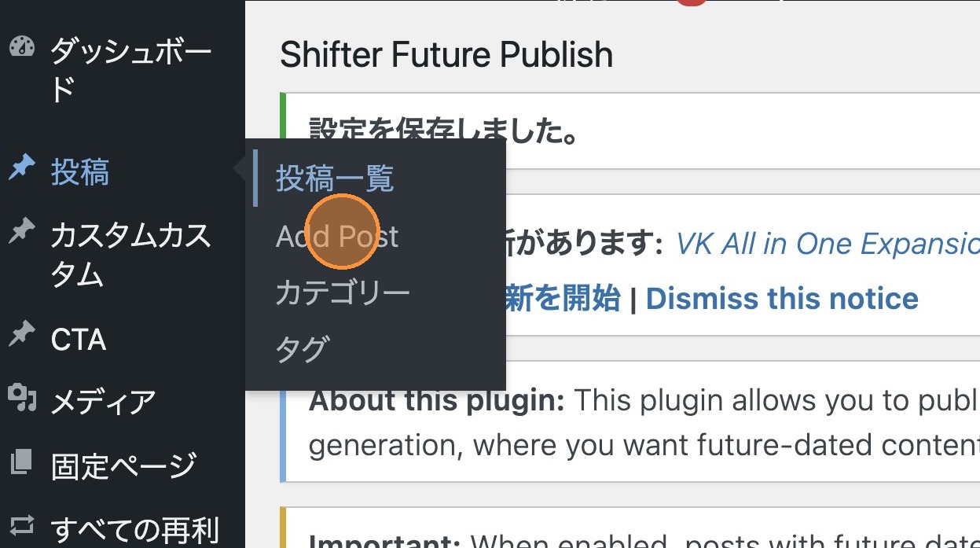The image size is (980, 548).
Task: Go to the CTA sidebar menu label
Action: pyautogui.click(x=79, y=340)
